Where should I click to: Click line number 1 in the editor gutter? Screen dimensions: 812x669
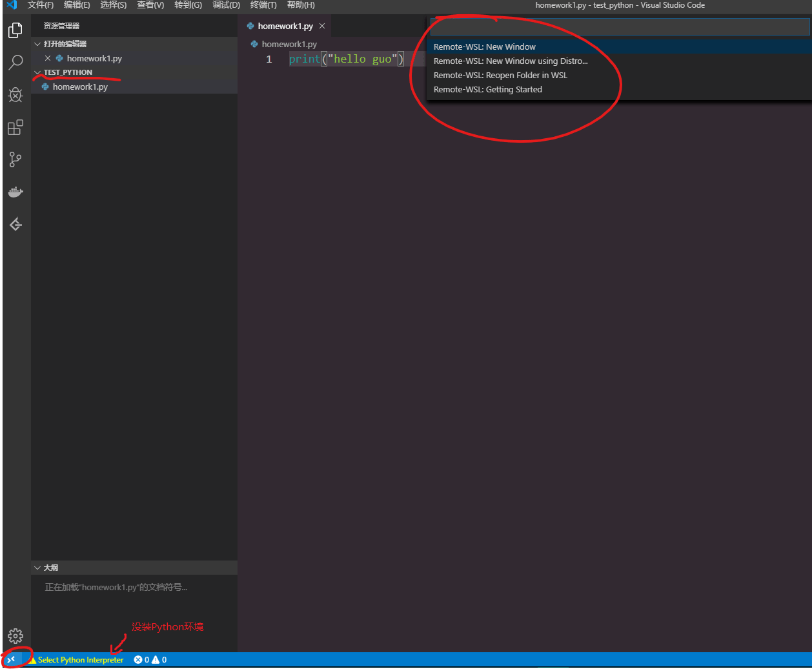point(269,59)
